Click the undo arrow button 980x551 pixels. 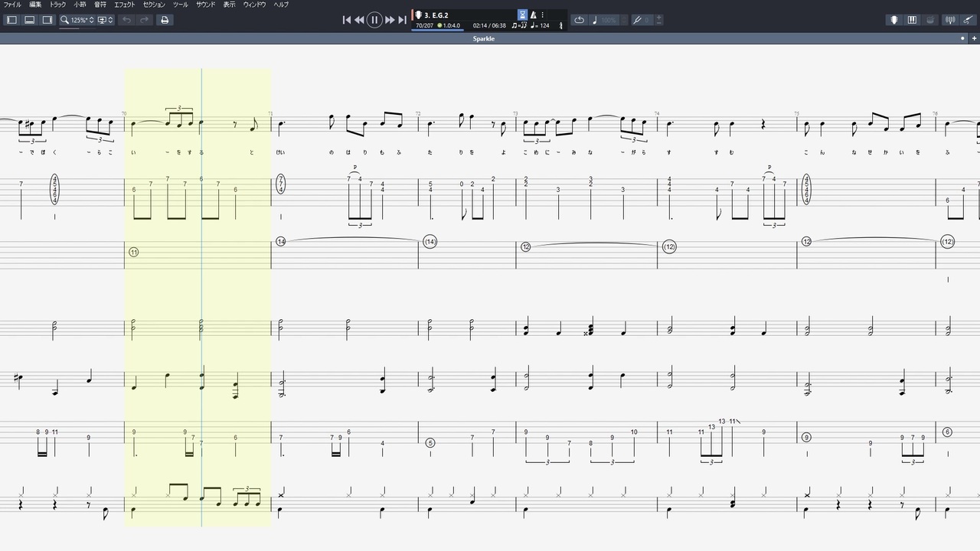pos(126,20)
